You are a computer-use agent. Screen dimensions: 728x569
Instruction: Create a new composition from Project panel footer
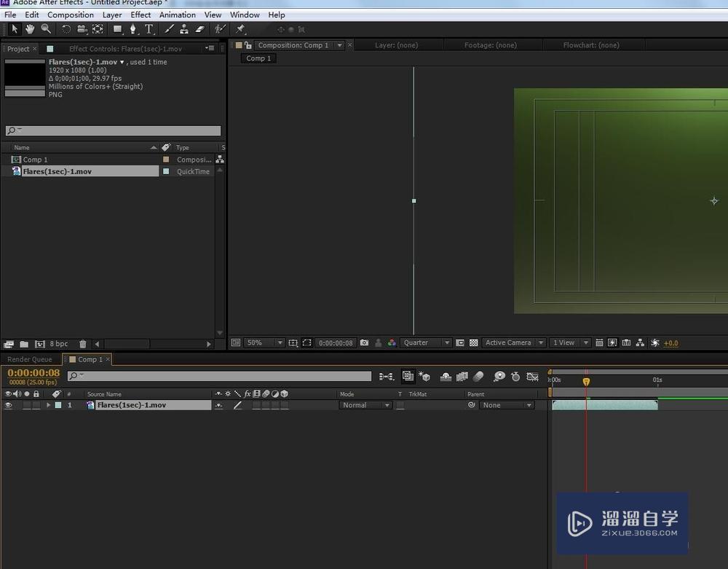click(40, 344)
